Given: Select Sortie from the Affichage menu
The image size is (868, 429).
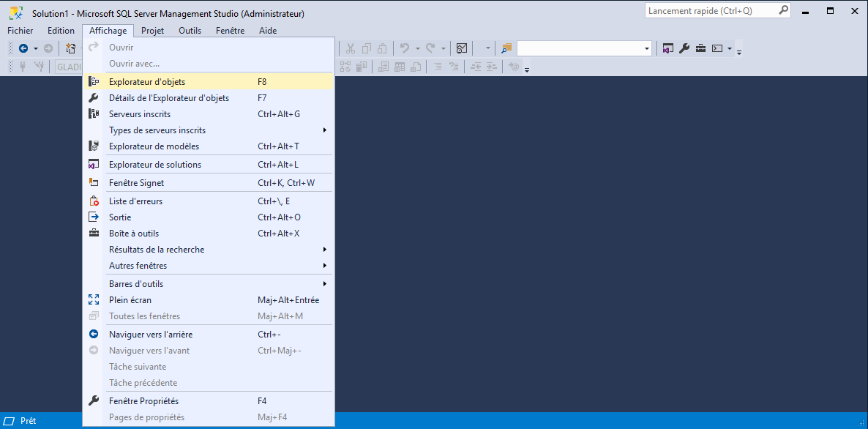Looking at the screenshot, I should tap(209, 217).
